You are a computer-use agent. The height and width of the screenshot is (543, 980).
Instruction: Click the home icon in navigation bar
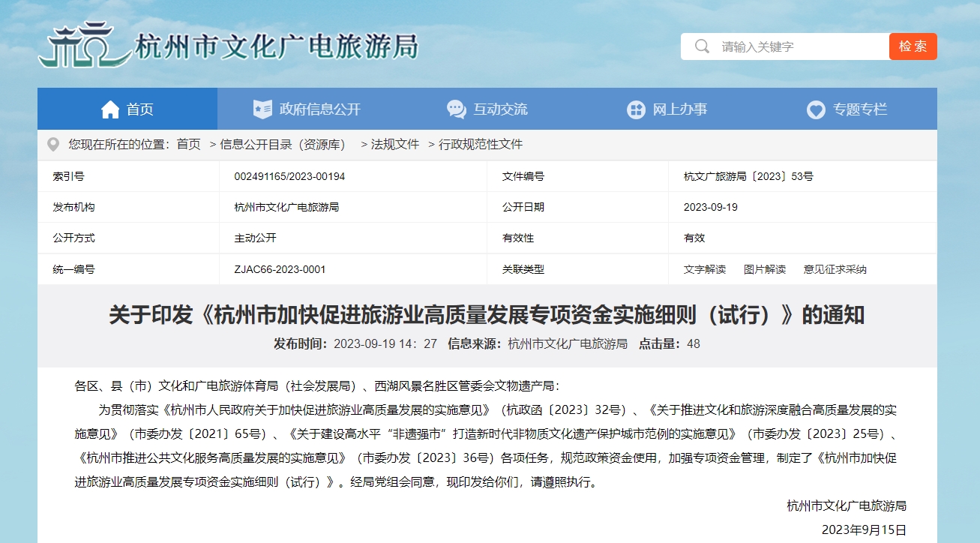110,109
